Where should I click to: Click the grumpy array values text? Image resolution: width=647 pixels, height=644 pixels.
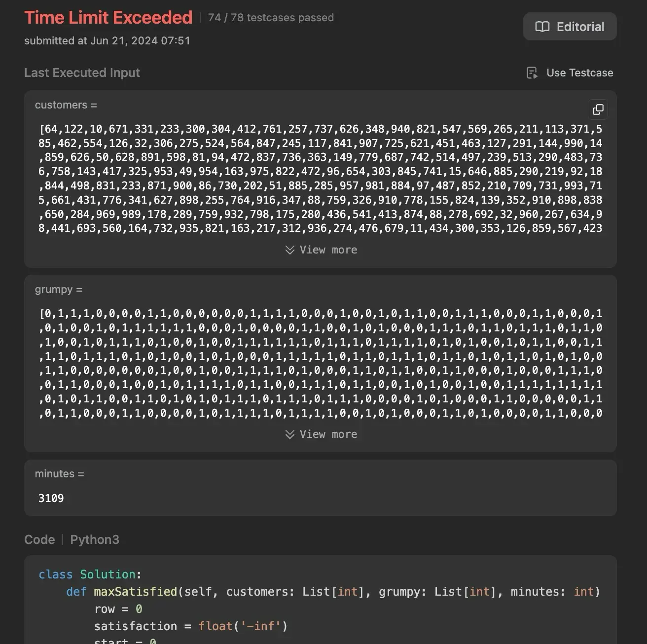[321, 363]
